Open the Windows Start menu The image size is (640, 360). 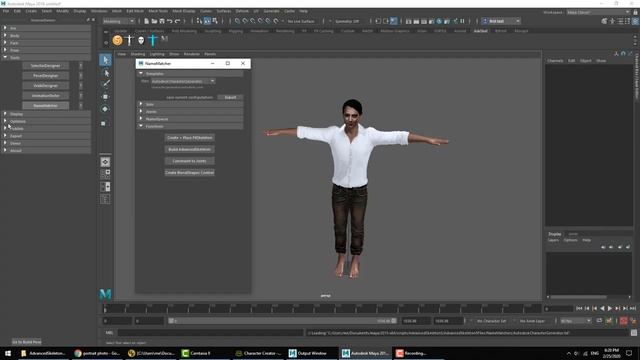[8, 353]
